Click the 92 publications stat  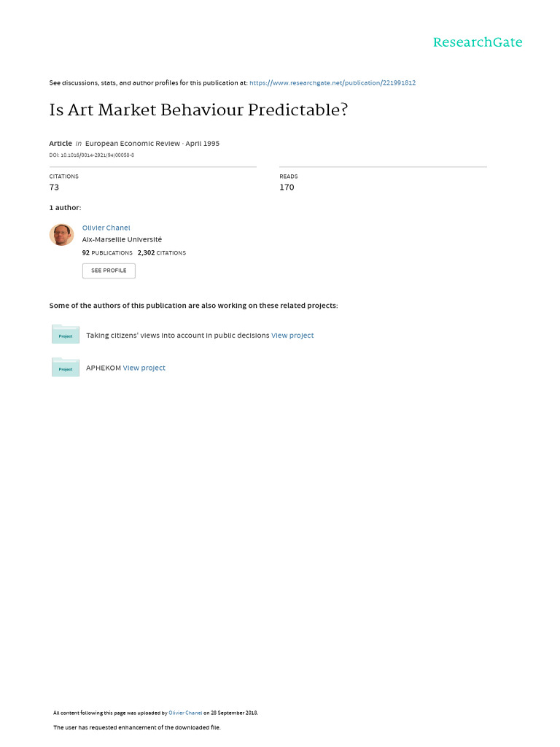coord(107,253)
